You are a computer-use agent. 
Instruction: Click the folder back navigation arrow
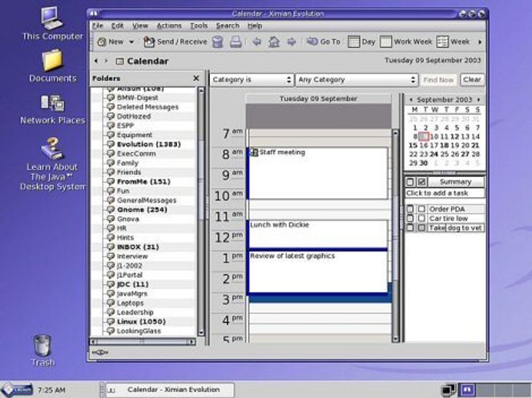[x=96, y=61]
